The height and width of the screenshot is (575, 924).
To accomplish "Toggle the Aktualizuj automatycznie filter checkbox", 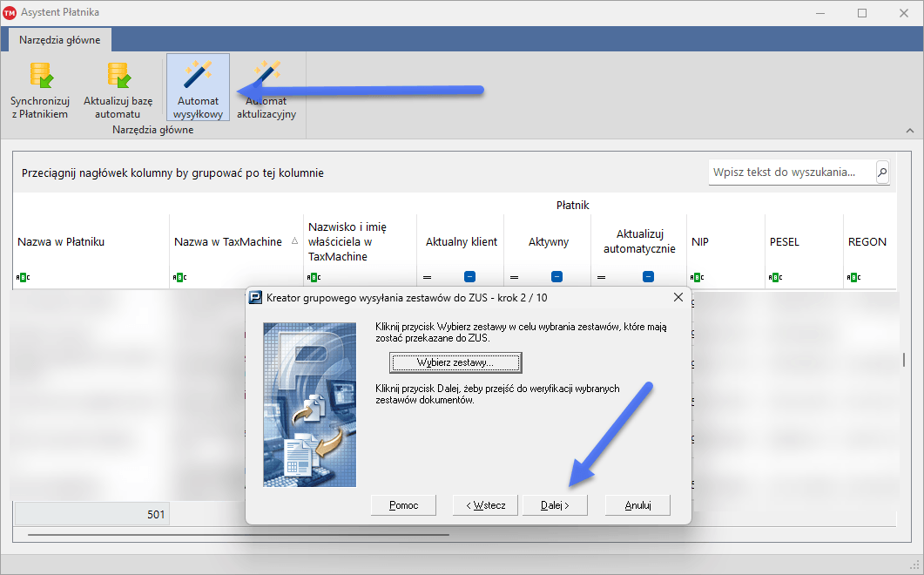I will coord(648,277).
